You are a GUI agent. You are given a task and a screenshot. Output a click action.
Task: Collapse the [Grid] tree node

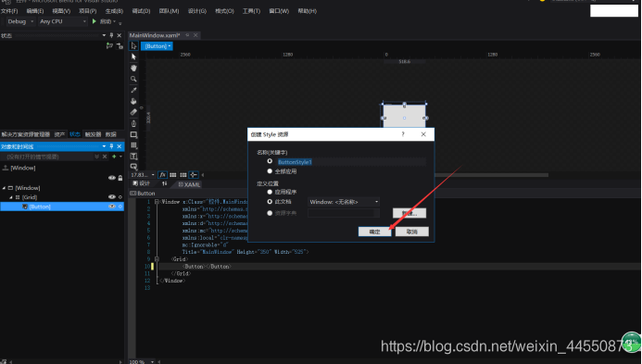click(11, 197)
